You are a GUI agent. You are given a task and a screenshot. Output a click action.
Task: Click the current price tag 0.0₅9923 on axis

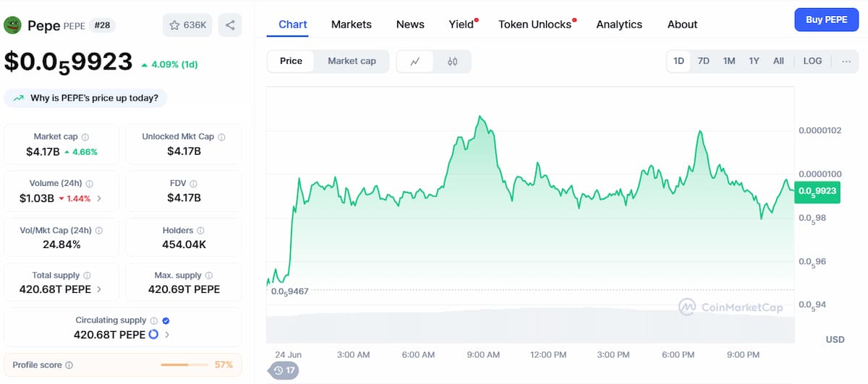pyautogui.click(x=817, y=192)
